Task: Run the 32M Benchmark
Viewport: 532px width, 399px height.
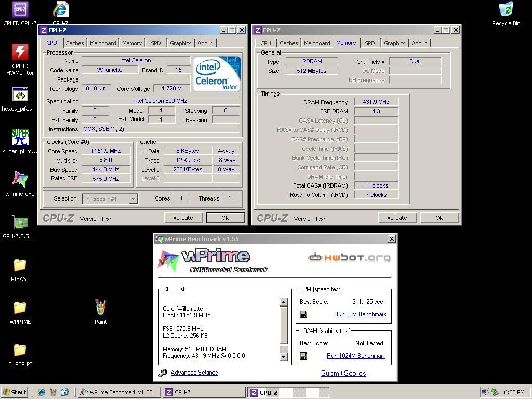Action: [x=361, y=314]
